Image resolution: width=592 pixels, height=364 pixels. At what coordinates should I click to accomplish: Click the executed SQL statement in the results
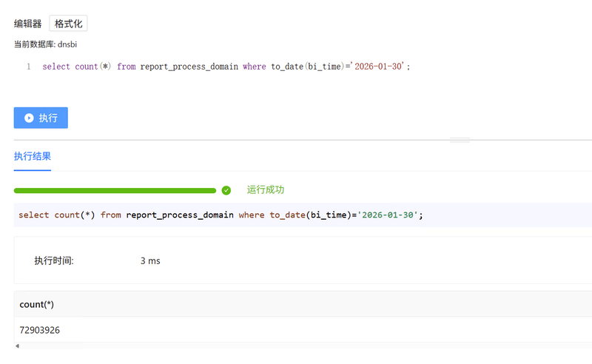pos(221,215)
